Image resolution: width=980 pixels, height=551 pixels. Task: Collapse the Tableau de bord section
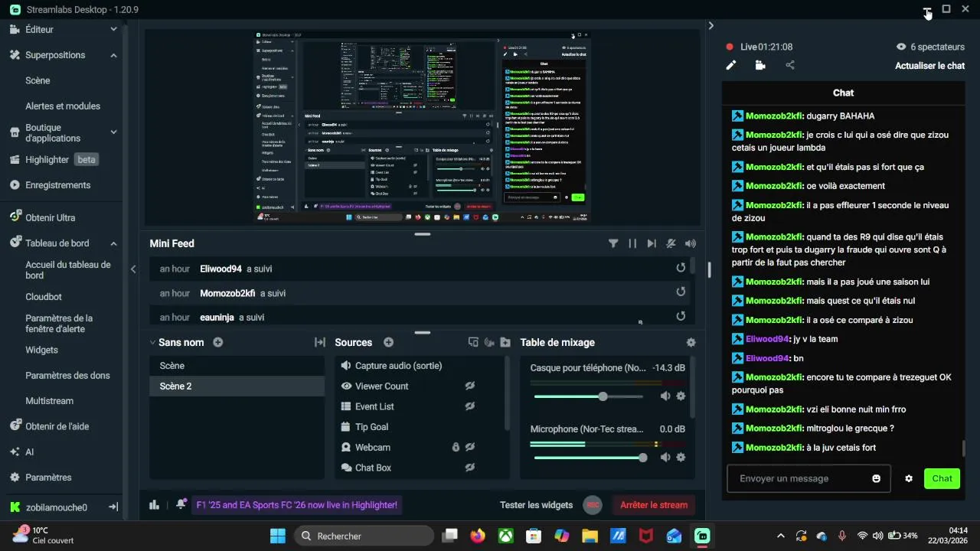click(113, 243)
